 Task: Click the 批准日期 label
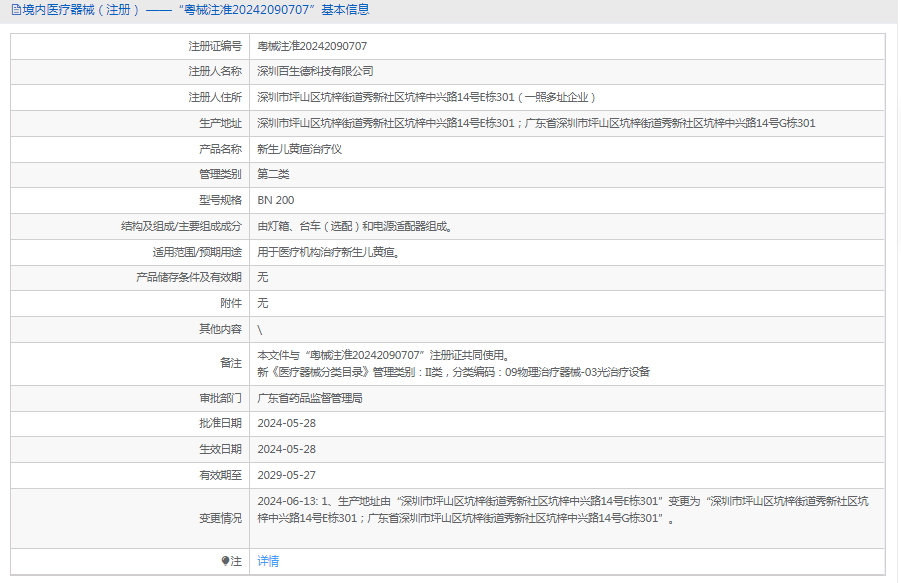point(221,423)
